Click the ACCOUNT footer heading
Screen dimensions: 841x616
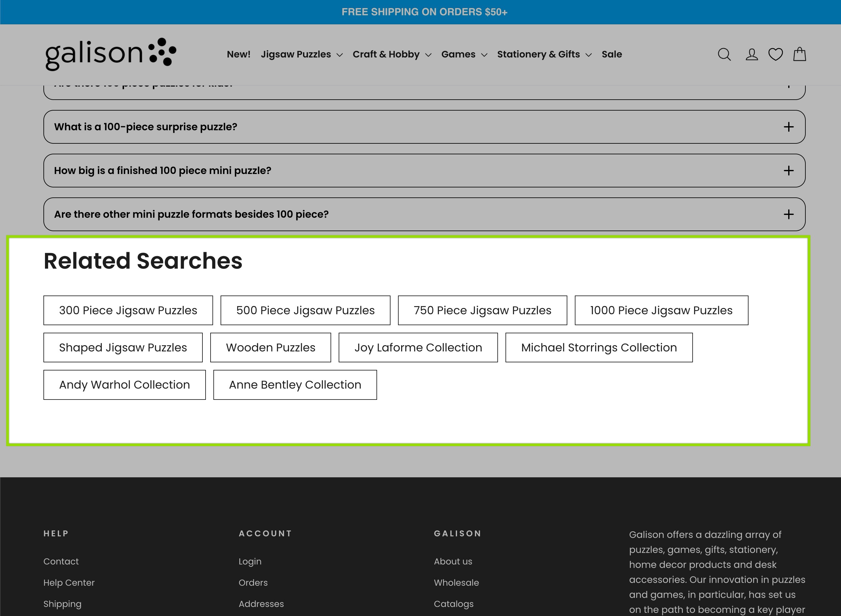point(265,533)
